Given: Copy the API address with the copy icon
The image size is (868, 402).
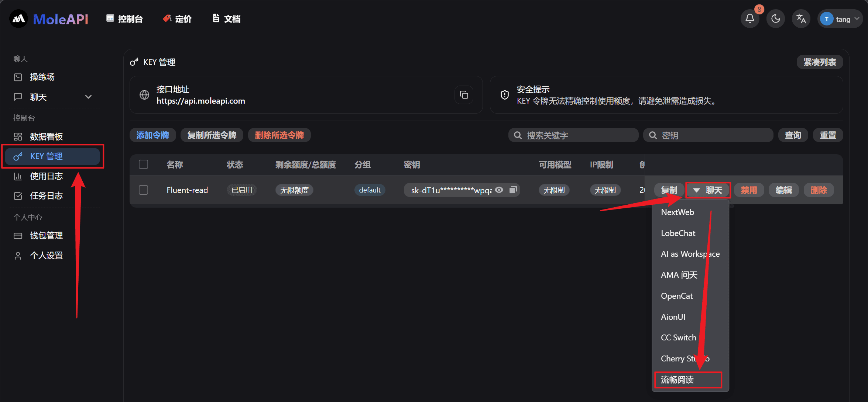Looking at the screenshot, I should pos(464,95).
